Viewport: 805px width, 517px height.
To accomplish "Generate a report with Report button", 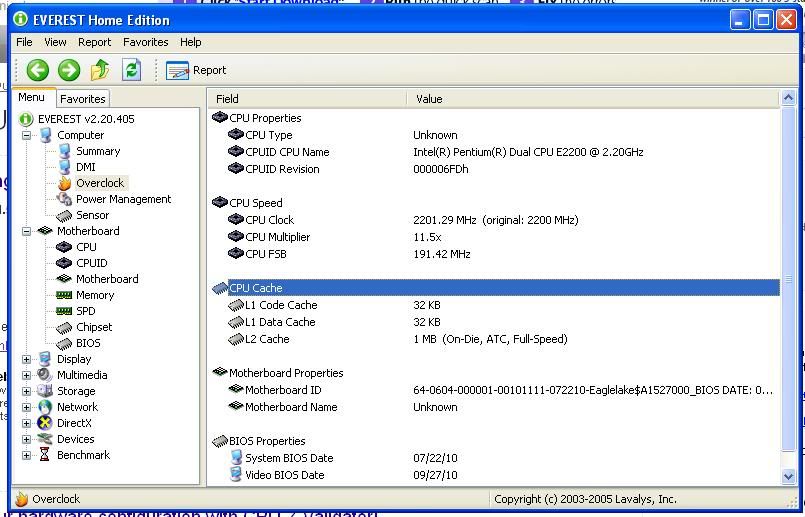I will [196, 70].
